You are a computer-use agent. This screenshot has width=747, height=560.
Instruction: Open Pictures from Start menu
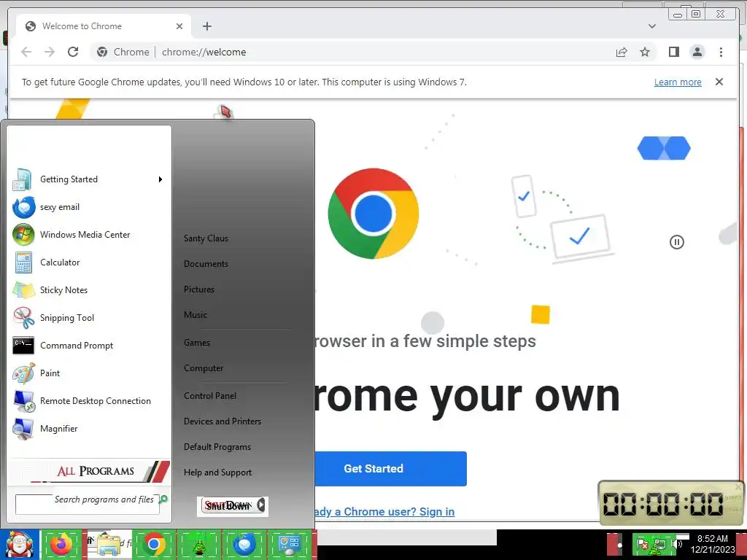[199, 289]
